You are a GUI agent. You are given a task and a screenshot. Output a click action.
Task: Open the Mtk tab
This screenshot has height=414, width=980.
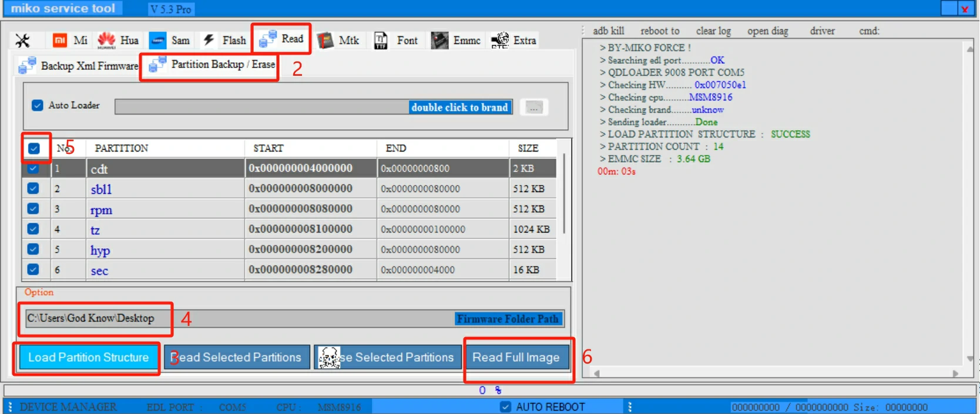[338, 41]
